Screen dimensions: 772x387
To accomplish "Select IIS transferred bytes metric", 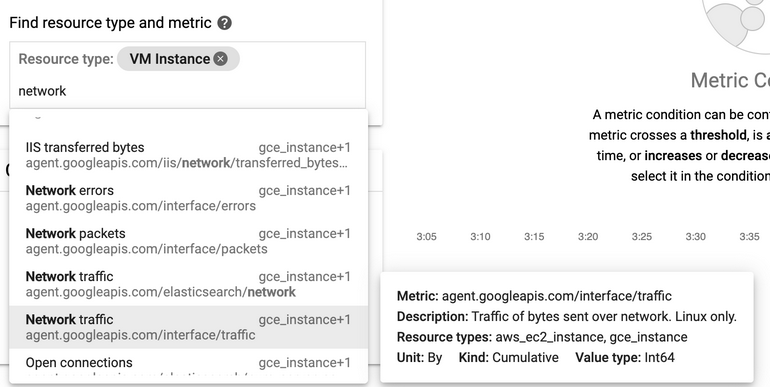I will click(x=188, y=155).
